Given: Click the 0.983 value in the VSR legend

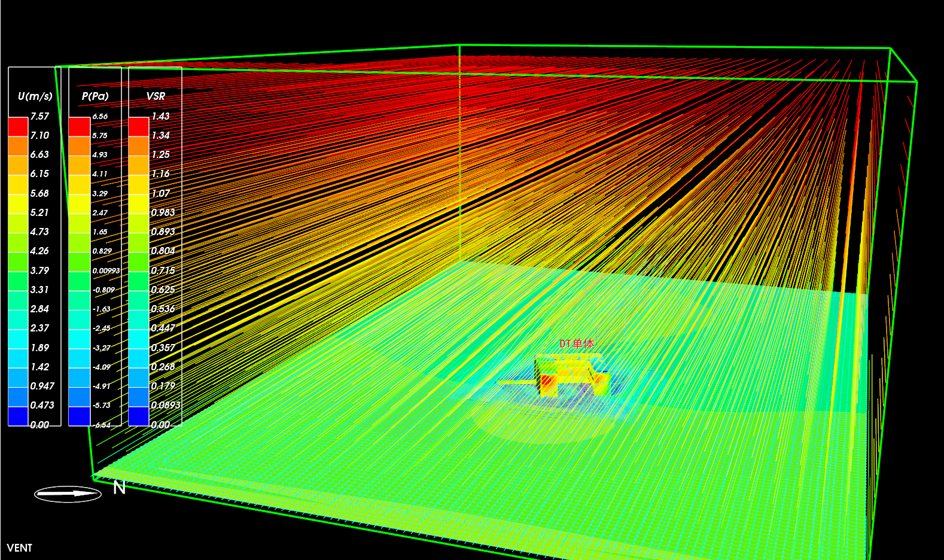Looking at the screenshot, I should (x=163, y=212).
